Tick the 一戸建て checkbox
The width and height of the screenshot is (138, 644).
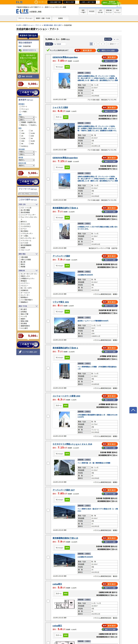click(20, 112)
